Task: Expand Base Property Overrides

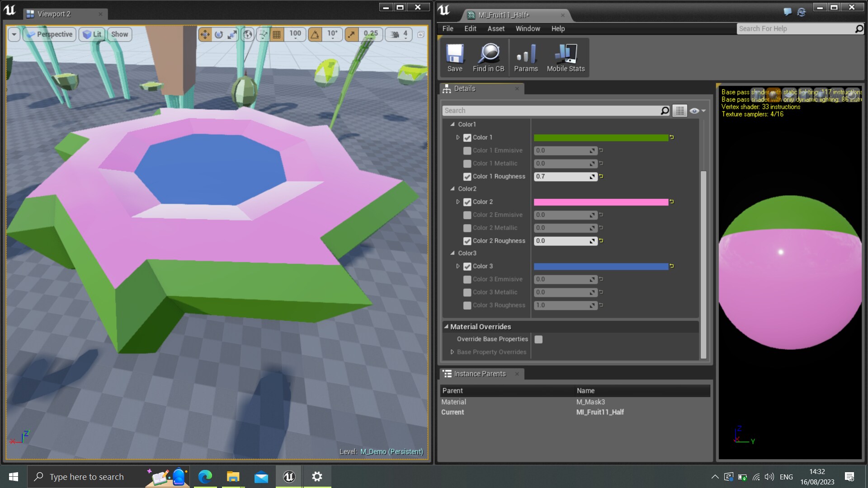Action: pyautogui.click(x=452, y=352)
